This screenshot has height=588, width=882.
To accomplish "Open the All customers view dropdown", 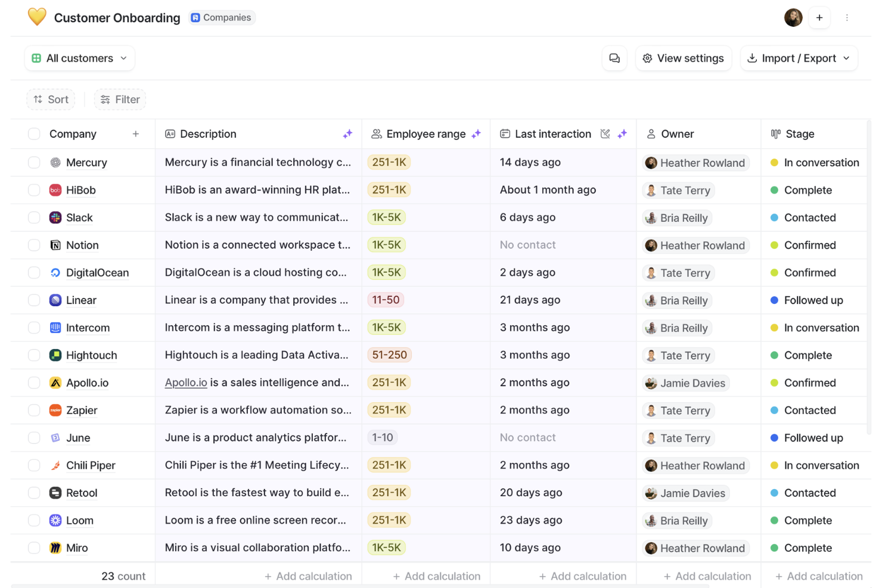I will pyautogui.click(x=79, y=58).
